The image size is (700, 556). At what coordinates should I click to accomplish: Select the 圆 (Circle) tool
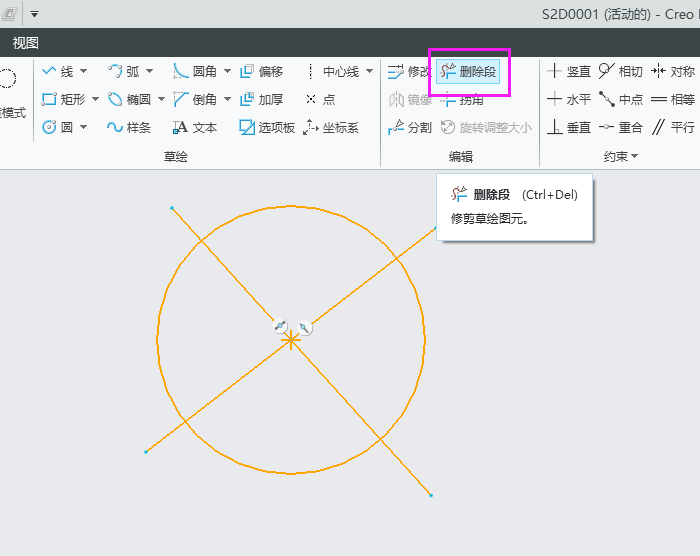[x=57, y=127]
